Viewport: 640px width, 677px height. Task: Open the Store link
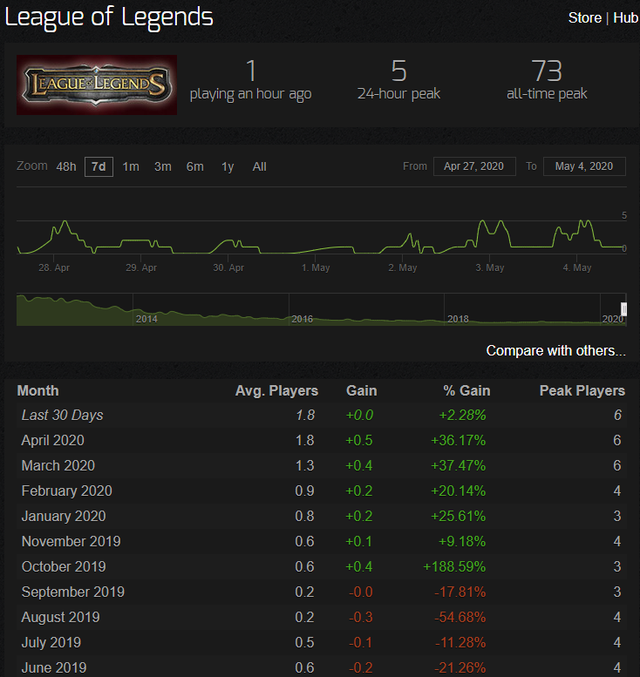click(x=585, y=18)
